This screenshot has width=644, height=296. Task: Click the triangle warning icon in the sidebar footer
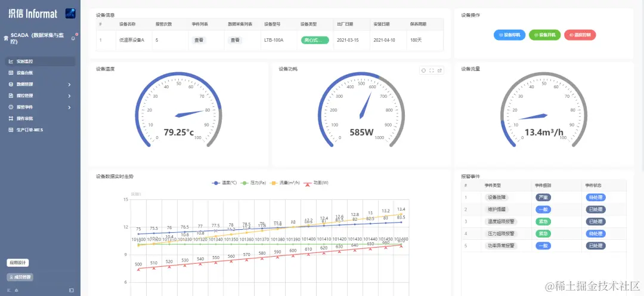pyautogui.click(x=17, y=290)
